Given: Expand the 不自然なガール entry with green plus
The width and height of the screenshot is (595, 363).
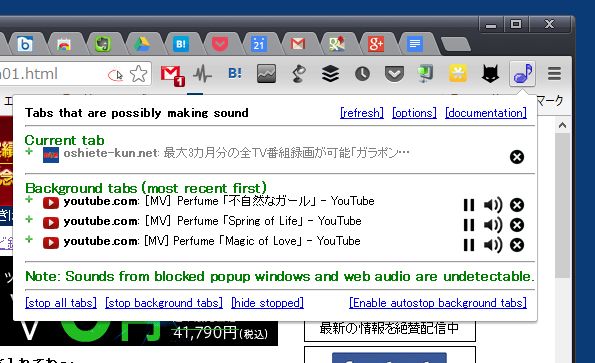Looking at the screenshot, I should [29, 200].
